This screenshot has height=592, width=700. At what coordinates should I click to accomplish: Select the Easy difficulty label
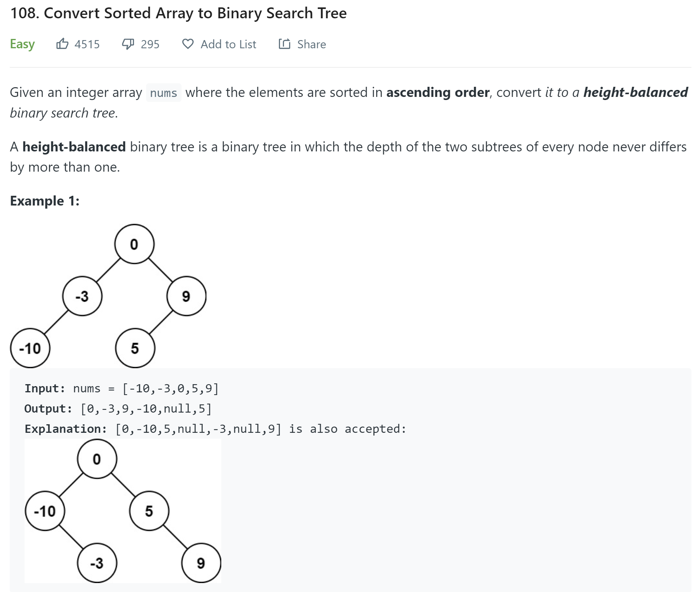[x=22, y=44]
